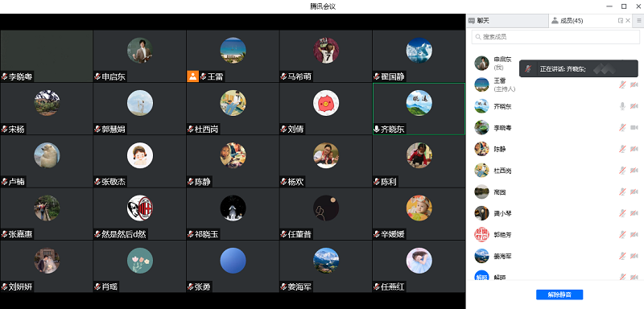Click the muted microphone icon in speaking banner

click(x=529, y=69)
